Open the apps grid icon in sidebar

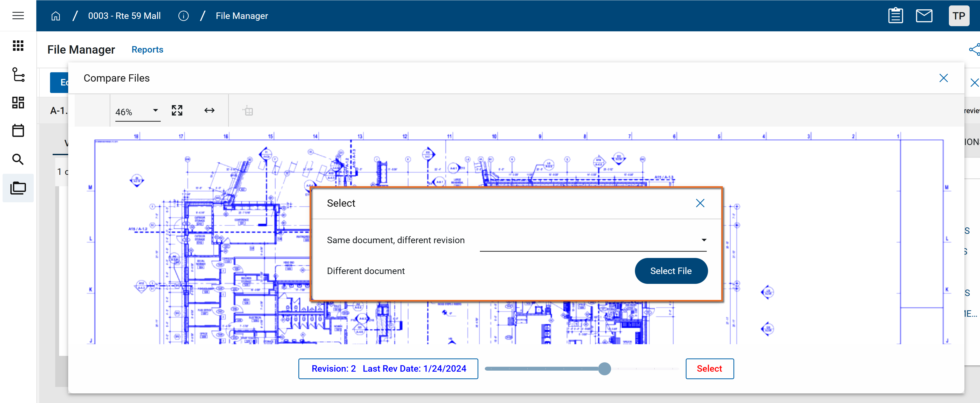coord(18,46)
